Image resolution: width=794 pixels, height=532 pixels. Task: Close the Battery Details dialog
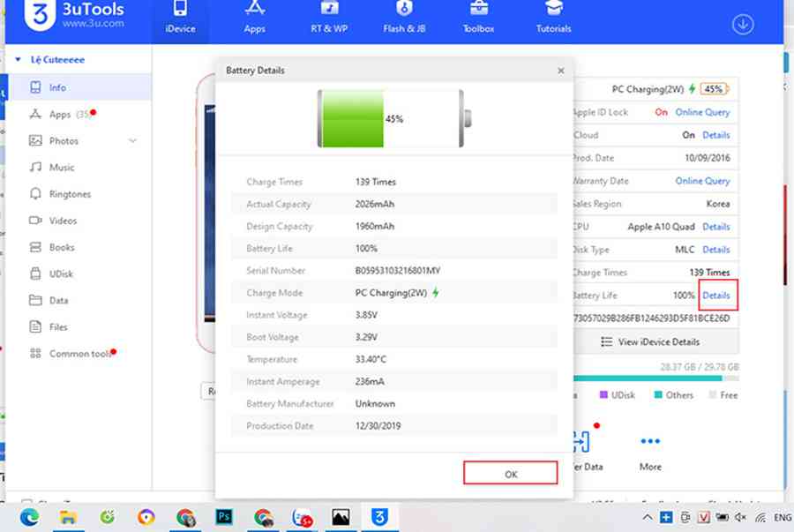pyautogui.click(x=560, y=71)
